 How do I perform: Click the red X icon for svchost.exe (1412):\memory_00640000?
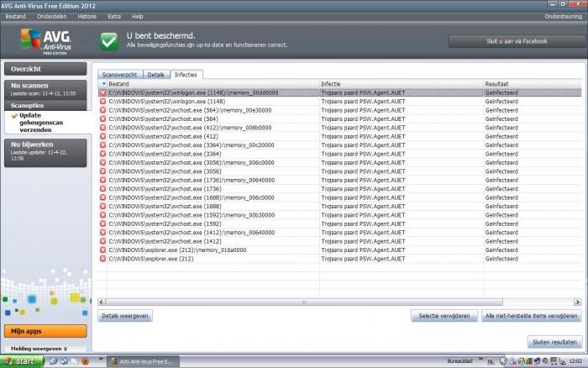pyautogui.click(x=102, y=233)
